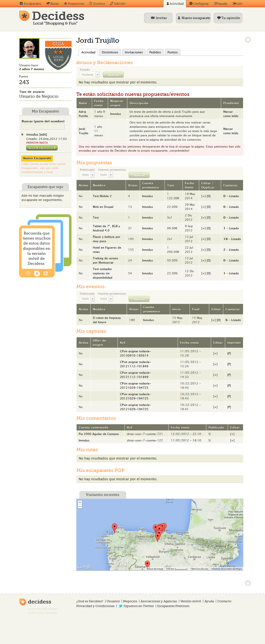
Task: Click the up-arrow circle above the footer
Action: 248,583
